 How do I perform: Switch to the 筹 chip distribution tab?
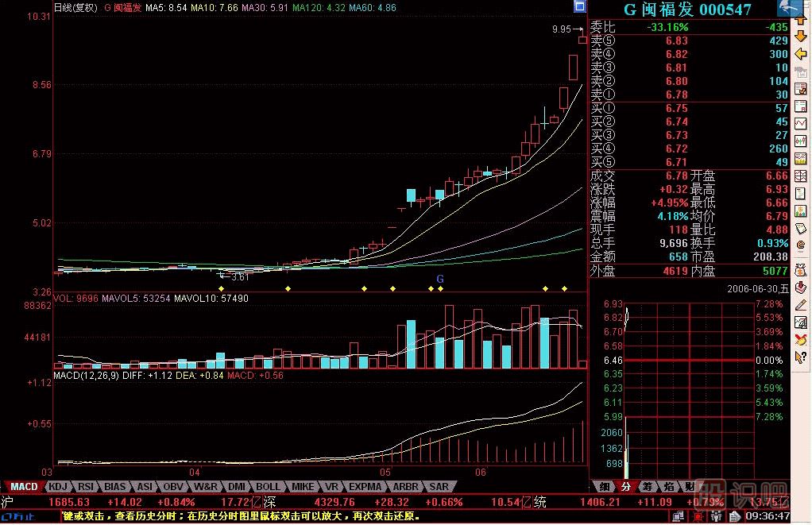click(648, 486)
